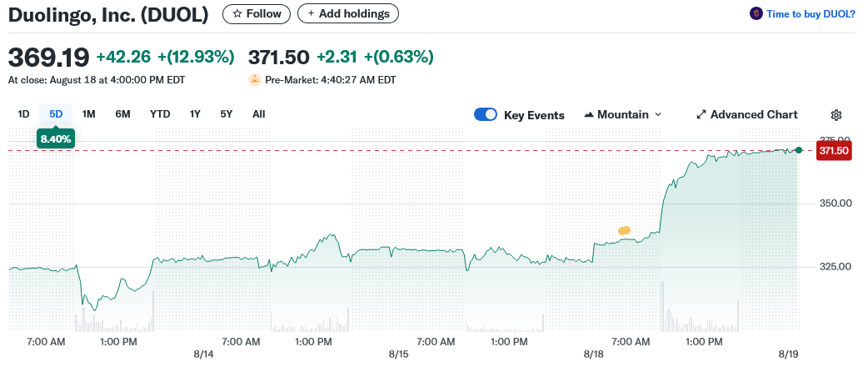Screen dimensions: 868x372
Task: Switch to the 1M range
Action: [x=88, y=114]
